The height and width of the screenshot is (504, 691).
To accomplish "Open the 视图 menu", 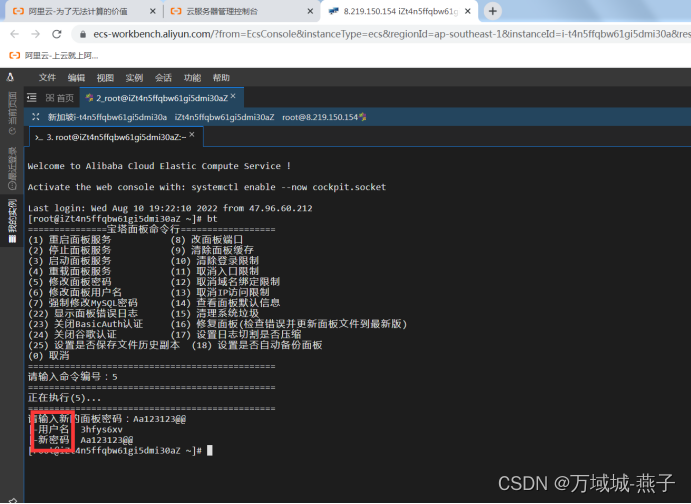I will [x=105, y=78].
